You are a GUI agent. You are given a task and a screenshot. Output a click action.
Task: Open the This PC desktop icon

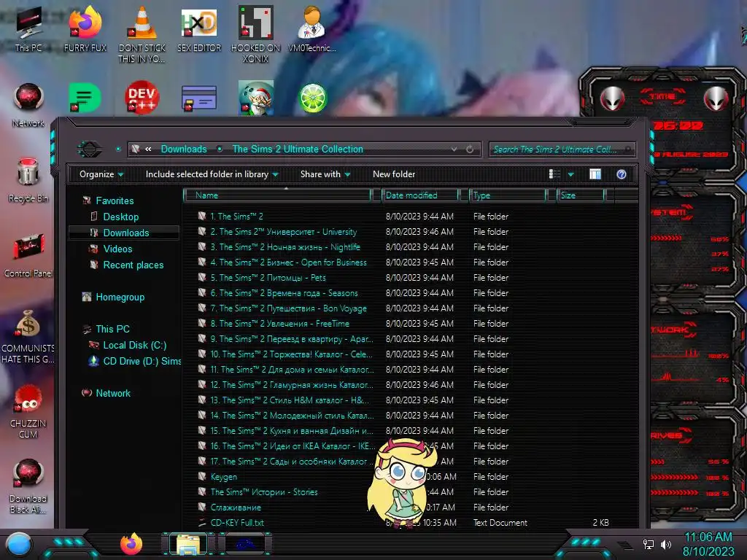click(x=28, y=28)
